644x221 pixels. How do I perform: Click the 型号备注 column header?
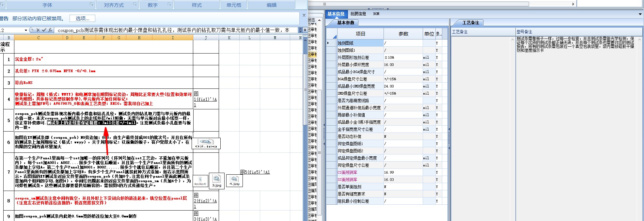click(579, 32)
